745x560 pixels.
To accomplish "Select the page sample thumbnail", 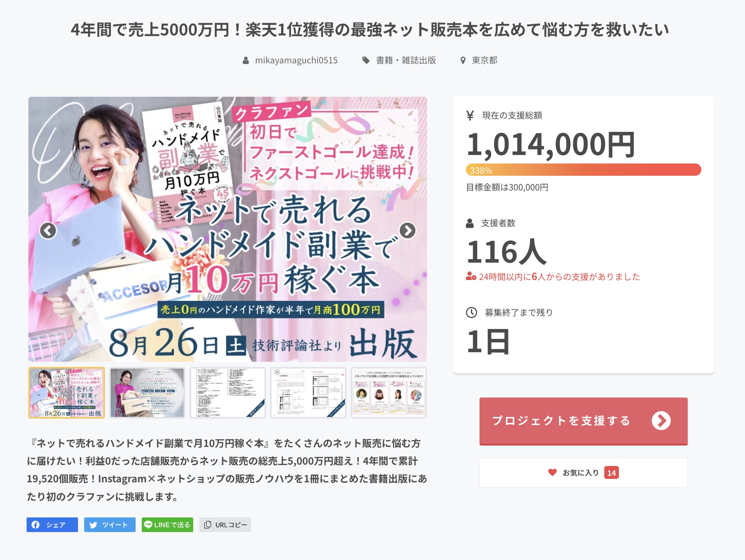I will pos(308,393).
